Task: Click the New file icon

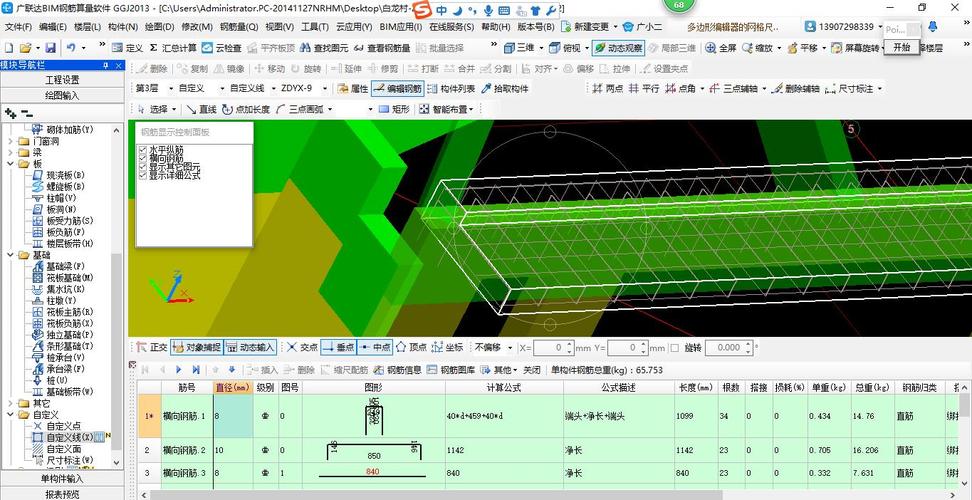Action: coord(9,48)
